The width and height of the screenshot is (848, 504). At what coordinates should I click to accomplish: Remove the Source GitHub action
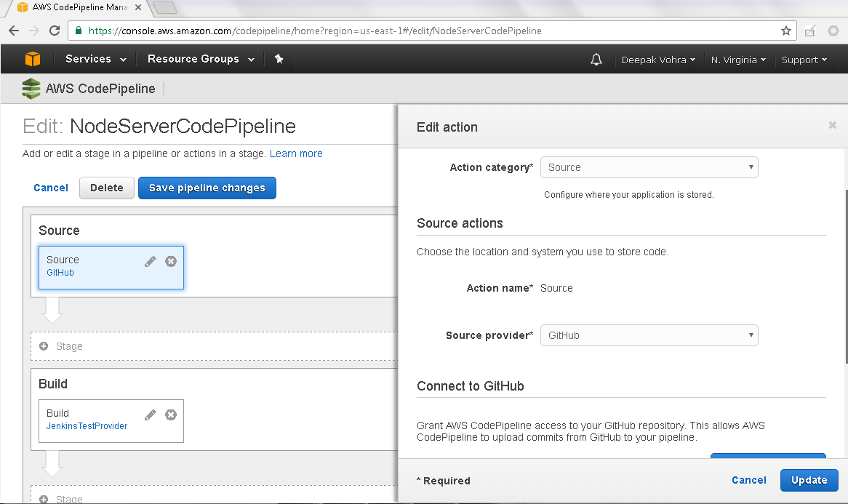(x=171, y=262)
